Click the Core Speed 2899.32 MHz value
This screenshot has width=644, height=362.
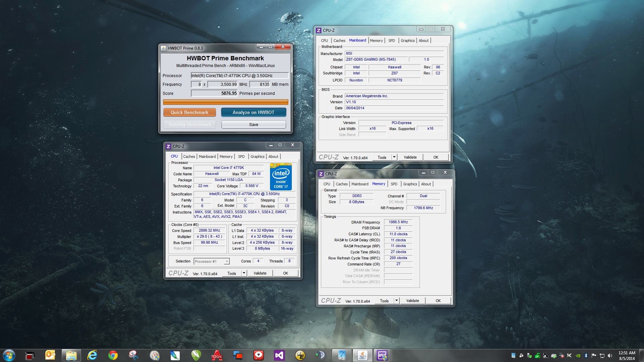(x=209, y=230)
